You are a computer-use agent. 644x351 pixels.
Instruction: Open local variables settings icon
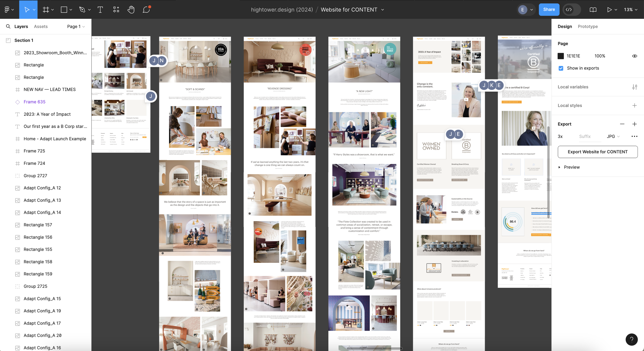634,87
